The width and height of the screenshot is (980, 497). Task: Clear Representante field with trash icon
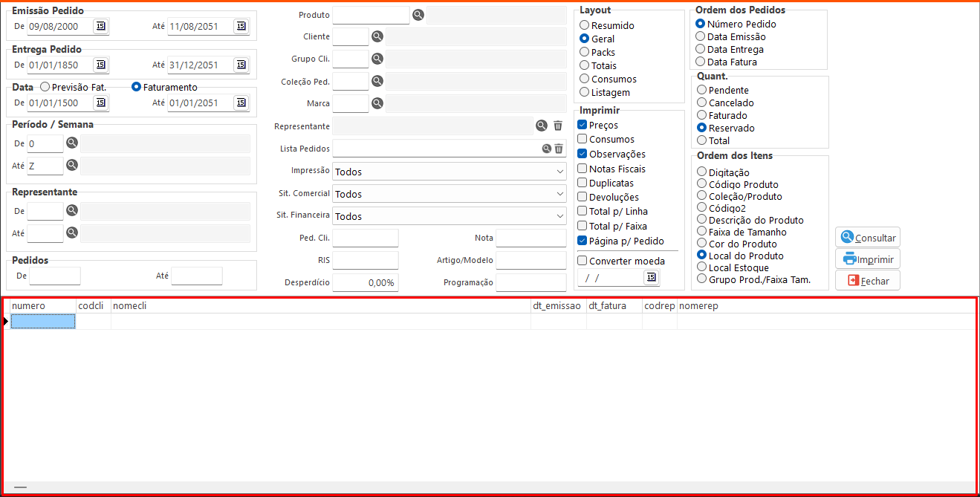[558, 126]
